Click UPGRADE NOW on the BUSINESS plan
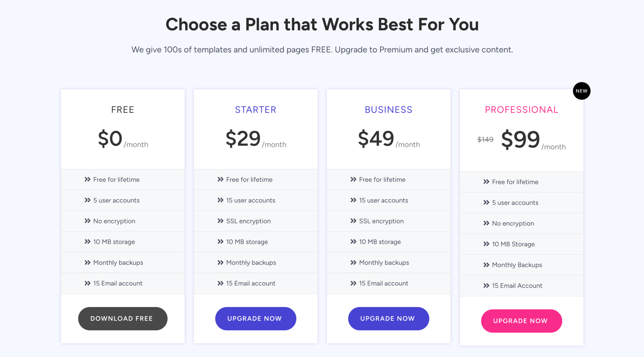644x357 pixels. (x=388, y=318)
